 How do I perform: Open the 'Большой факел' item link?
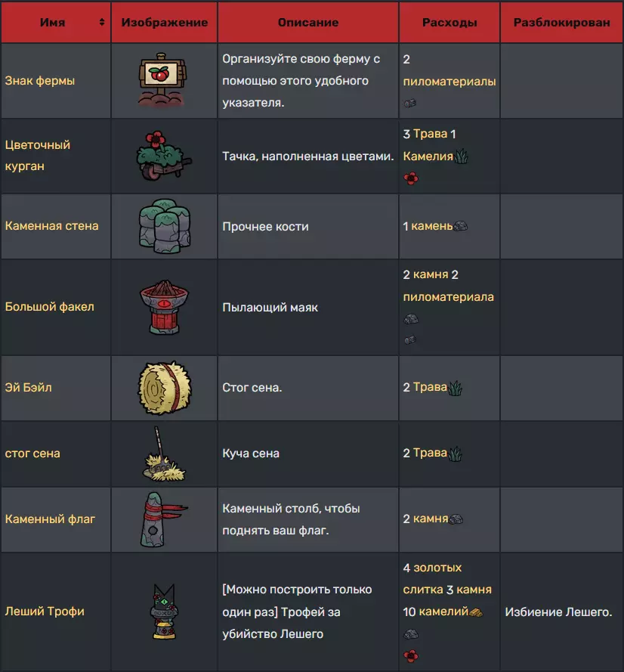49,307
